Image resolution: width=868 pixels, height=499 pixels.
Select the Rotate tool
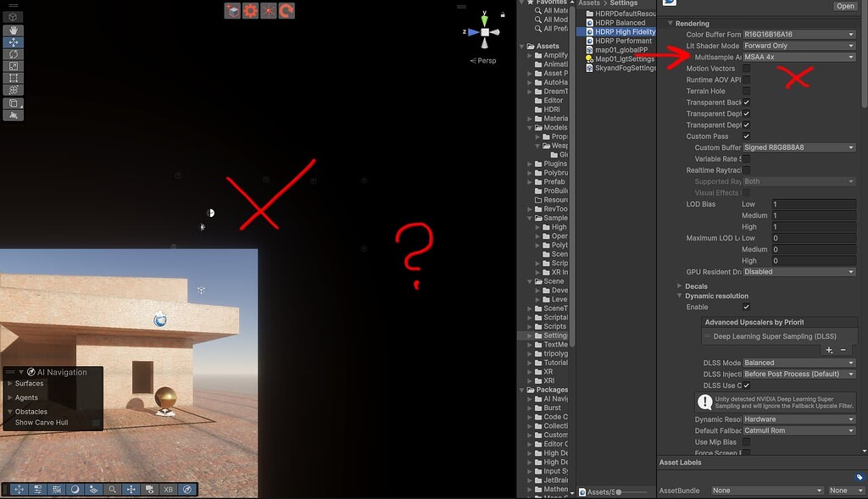coord(14,54)
